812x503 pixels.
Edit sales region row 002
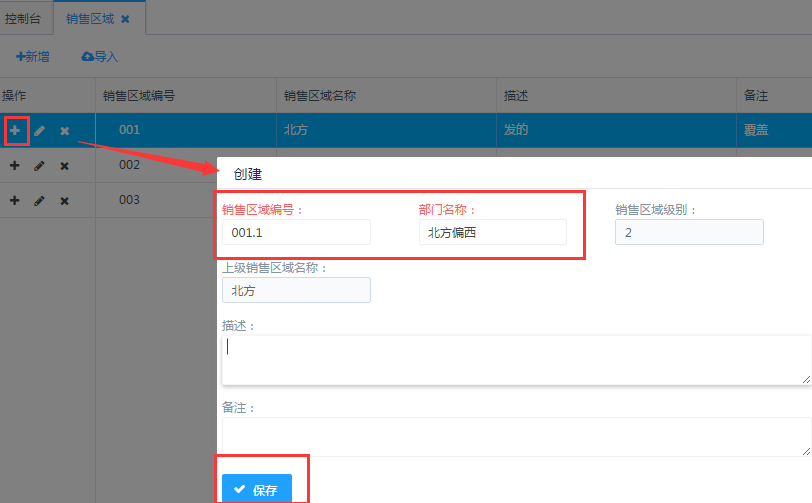(40, 165)
